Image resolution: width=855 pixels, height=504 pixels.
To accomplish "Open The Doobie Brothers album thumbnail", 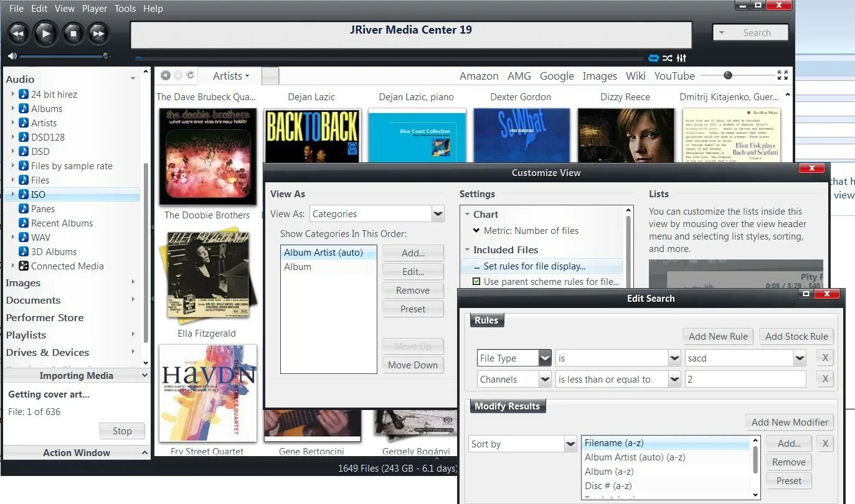I will point(207,157).
